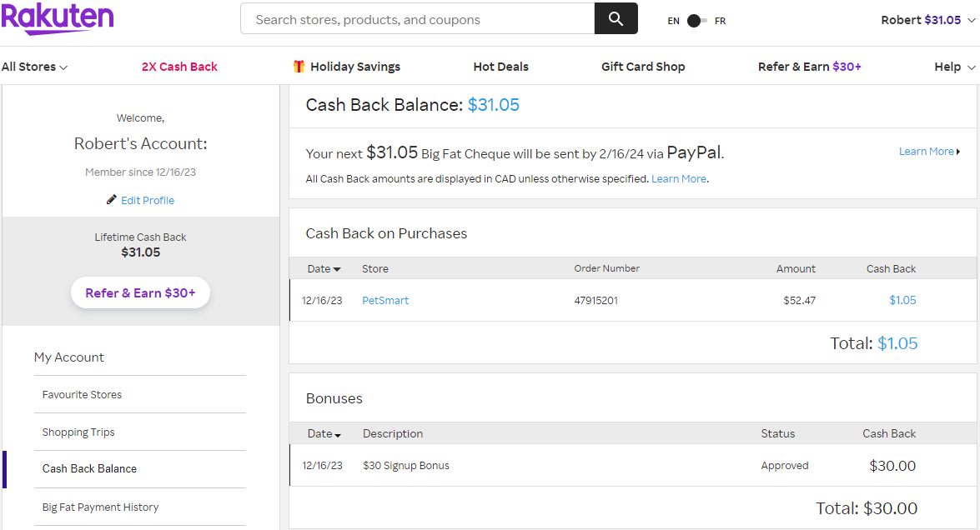Open the Robert $31.05 account menu

click(x=928, y=20)
